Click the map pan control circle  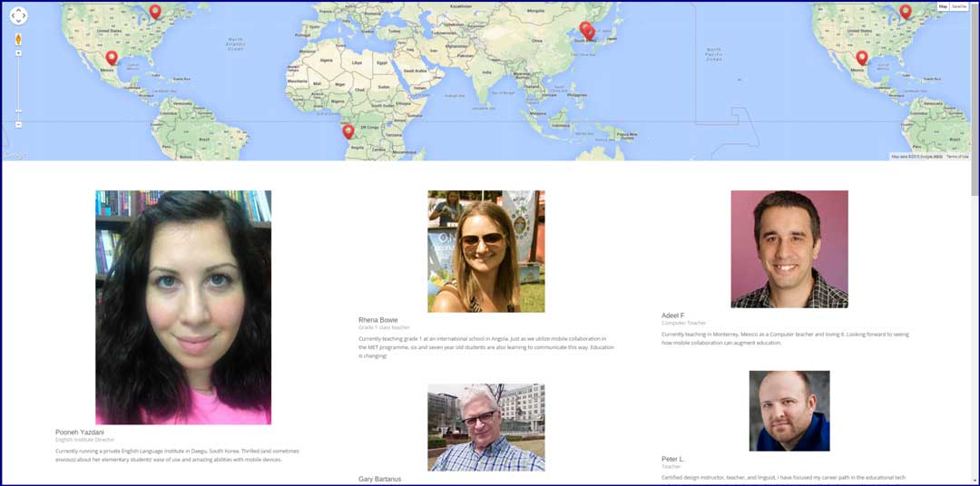18,15
